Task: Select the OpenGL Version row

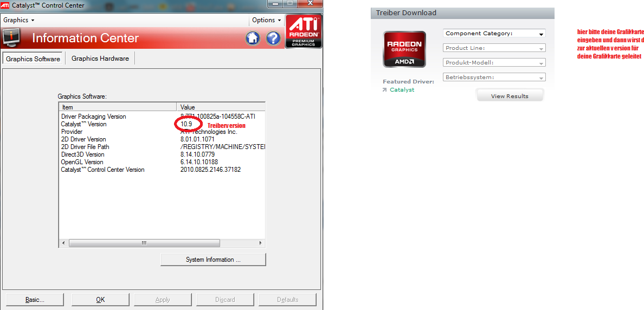Action: (162, 162)
